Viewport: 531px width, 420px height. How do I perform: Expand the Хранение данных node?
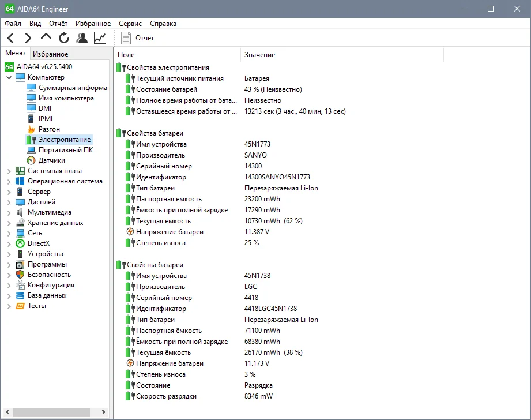pos(9,223)
